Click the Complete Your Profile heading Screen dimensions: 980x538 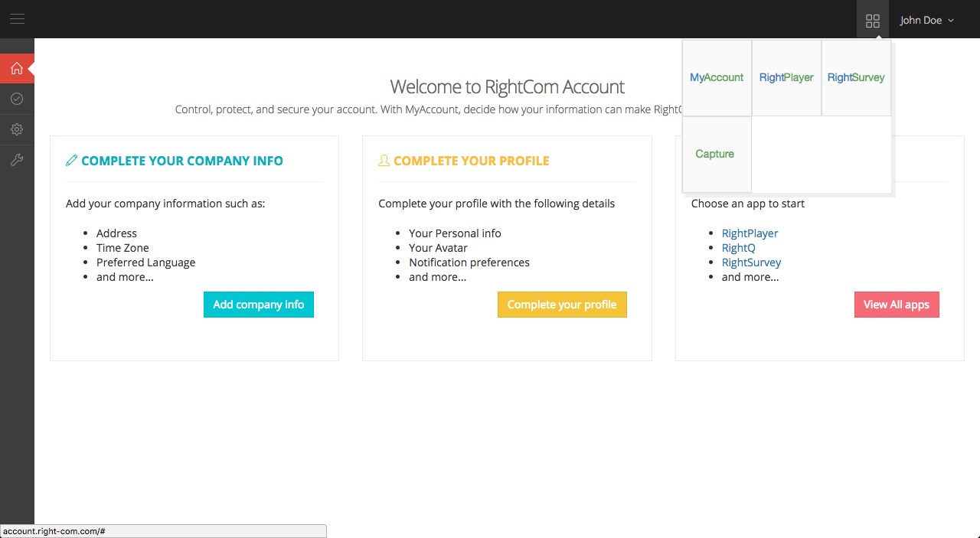coord(472,161)
